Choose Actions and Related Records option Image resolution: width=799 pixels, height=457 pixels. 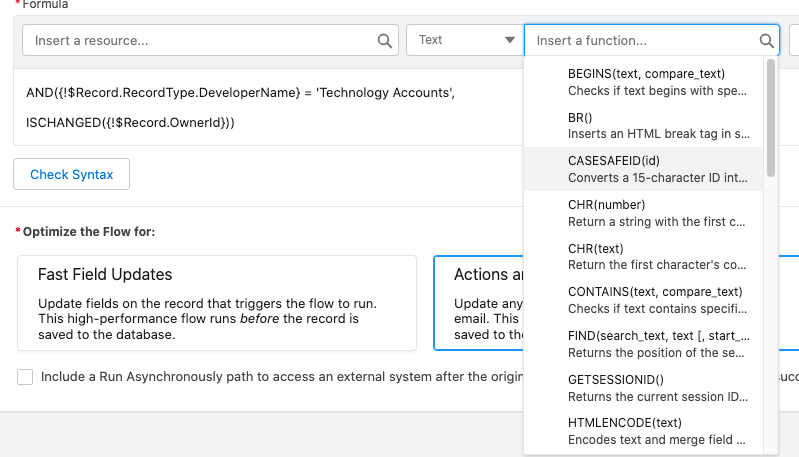click(480, 302)
